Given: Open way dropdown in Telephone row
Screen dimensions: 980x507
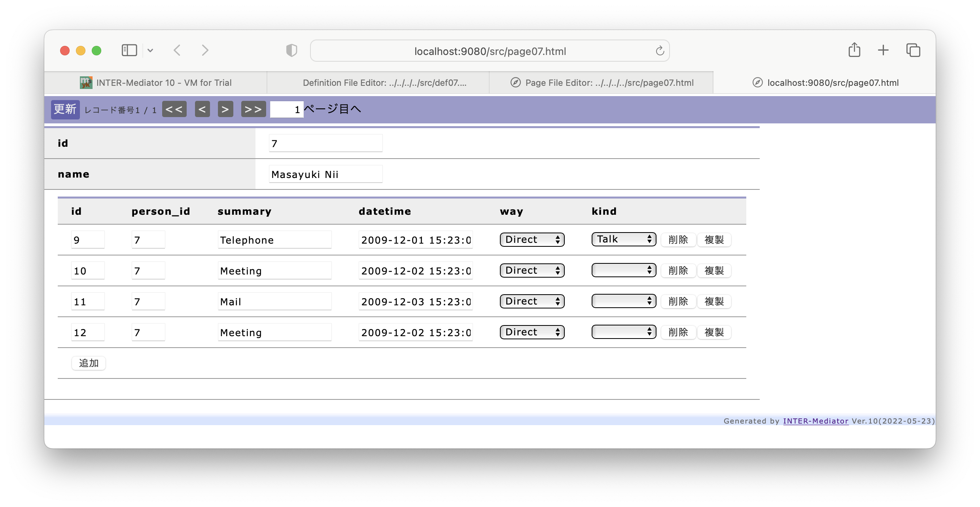Looking at the screenshot, I should 532,240.
